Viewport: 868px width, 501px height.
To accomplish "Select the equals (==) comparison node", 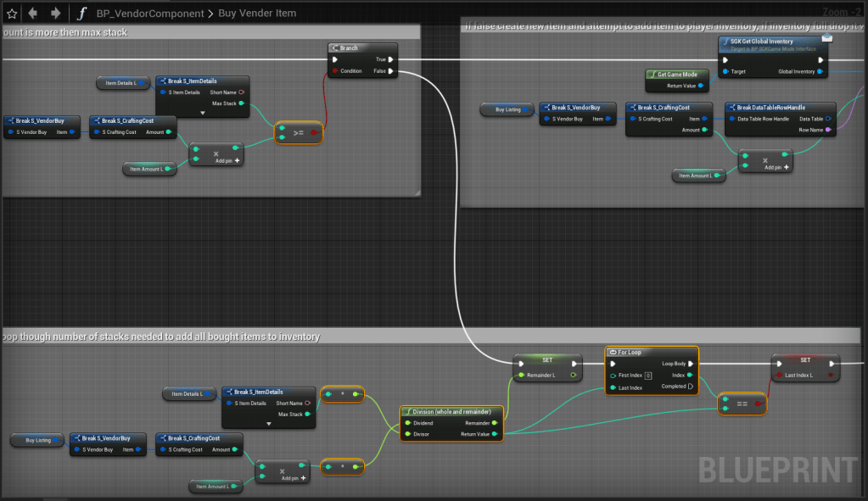I will (742, 404).
